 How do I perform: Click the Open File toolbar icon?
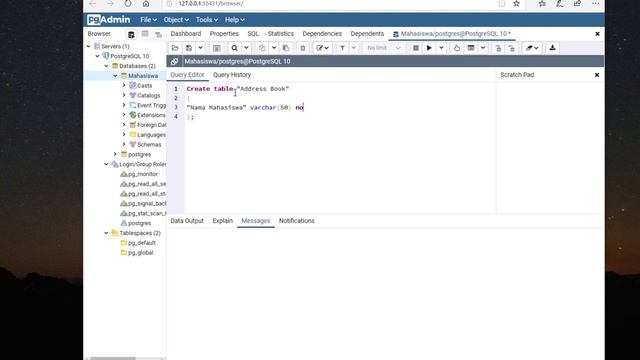click(x=175, y=48)
